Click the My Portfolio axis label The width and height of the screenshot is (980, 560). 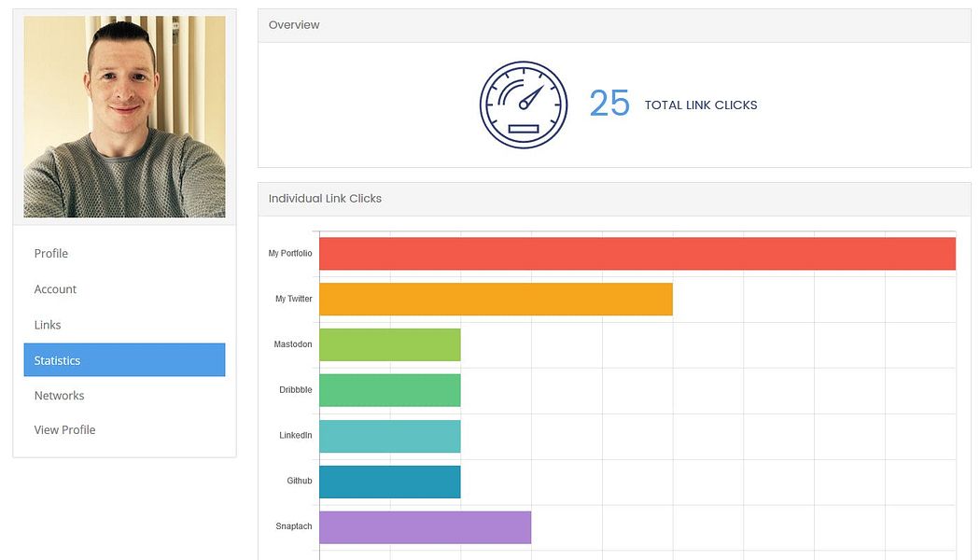pos(290,253)
